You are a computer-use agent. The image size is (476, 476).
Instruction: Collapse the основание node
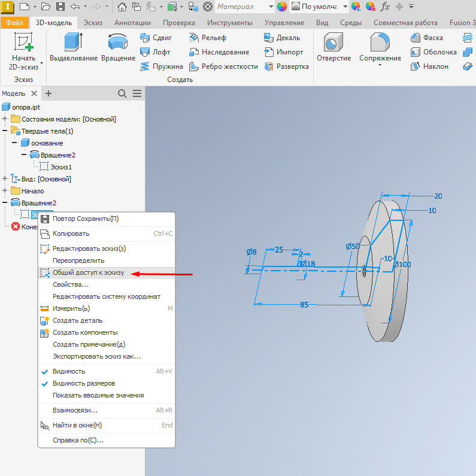coord(14,143)
